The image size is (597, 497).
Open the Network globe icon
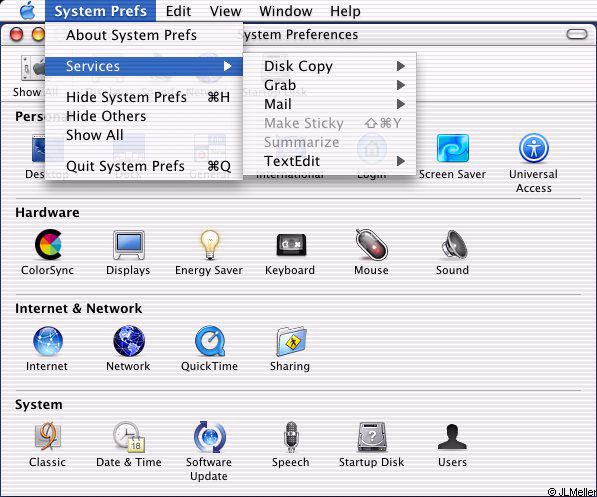click(x=129, y=340)
